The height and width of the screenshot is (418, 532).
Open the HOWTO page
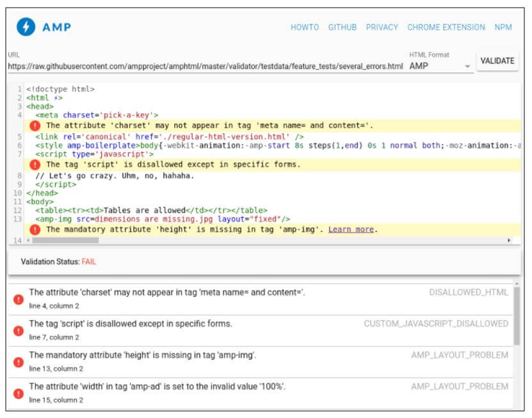click(305, 27)
